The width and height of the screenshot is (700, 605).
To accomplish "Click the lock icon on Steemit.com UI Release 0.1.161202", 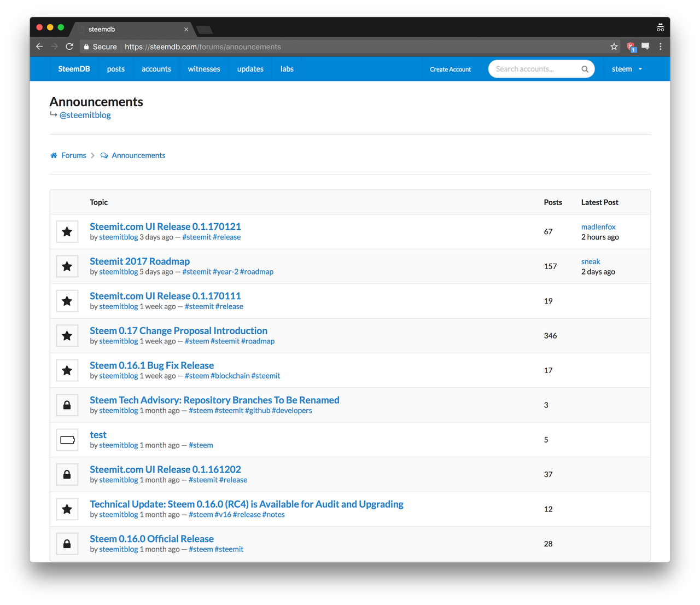I will click(67, 474).
